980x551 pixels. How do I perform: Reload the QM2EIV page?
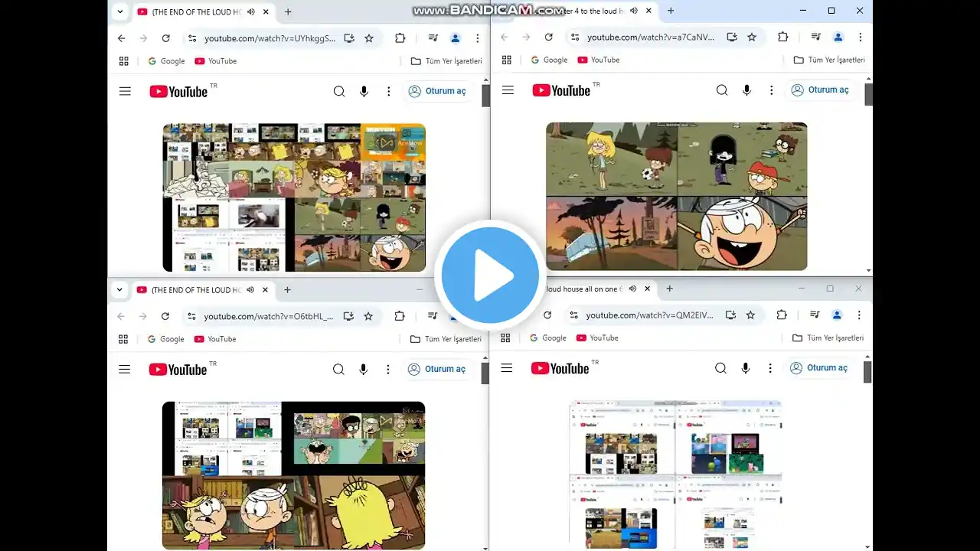pyautogui.click(x=547, y=315)
